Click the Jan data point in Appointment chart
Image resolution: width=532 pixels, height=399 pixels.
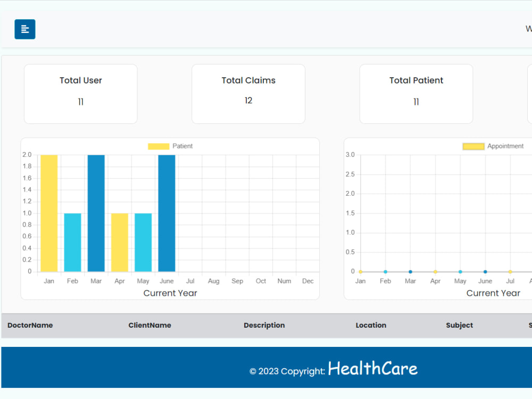click(x=361, y=272)
